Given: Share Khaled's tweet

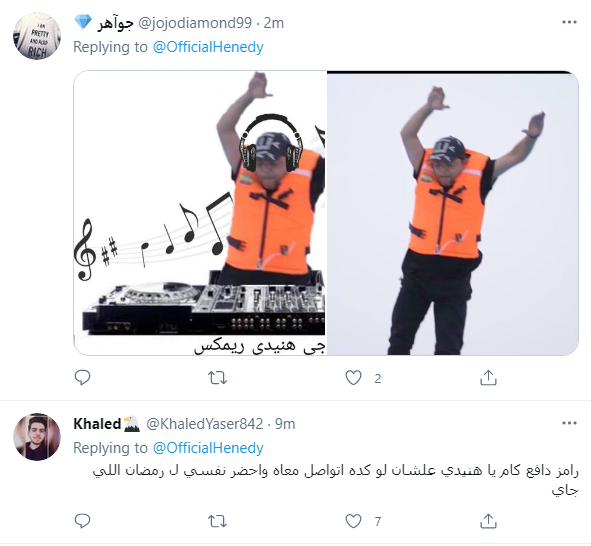Looking at the screenshot, I should pos(488,522).
